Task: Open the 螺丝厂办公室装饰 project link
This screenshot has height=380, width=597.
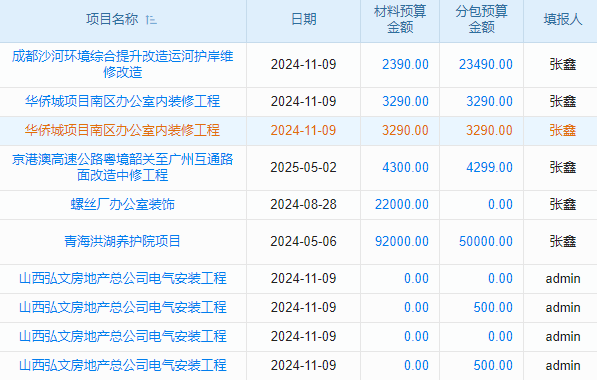Action: (123, 204)
